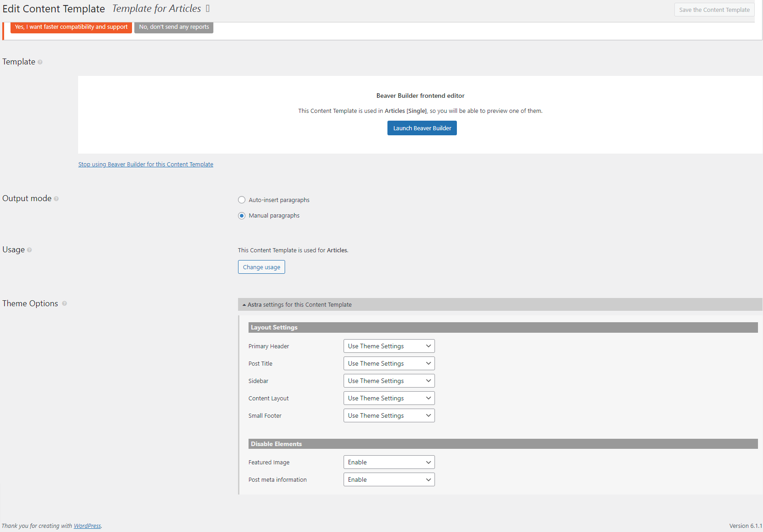Click 'This Content Template is used for Articles' text
The image size is (763, 532).
coord(293,250)
